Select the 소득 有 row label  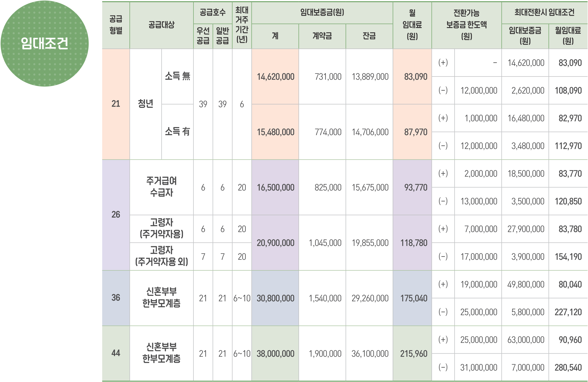[x=177, y=132]
